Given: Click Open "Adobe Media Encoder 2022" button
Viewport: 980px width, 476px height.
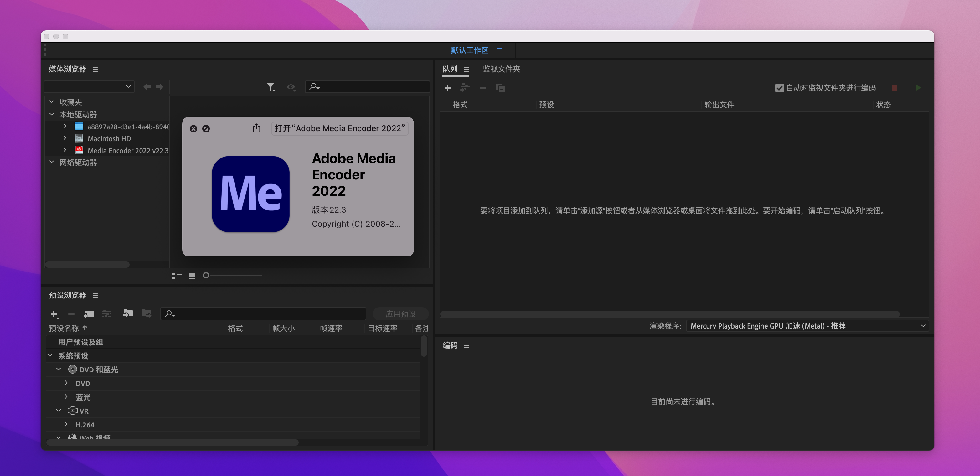Looking at the screenshot, I should coord(339,129).
